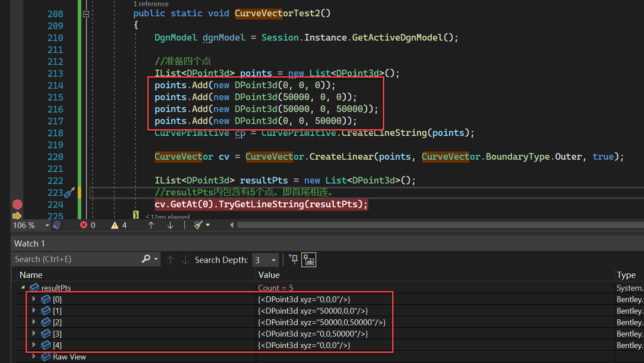644x363 pixels.
Task: Open dropdown arrow beside the broom icon
Action: tap(208, 225)
